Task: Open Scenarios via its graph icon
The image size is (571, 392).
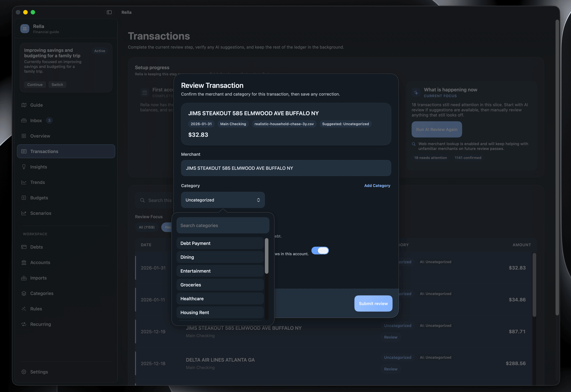Action: [24, 213]
